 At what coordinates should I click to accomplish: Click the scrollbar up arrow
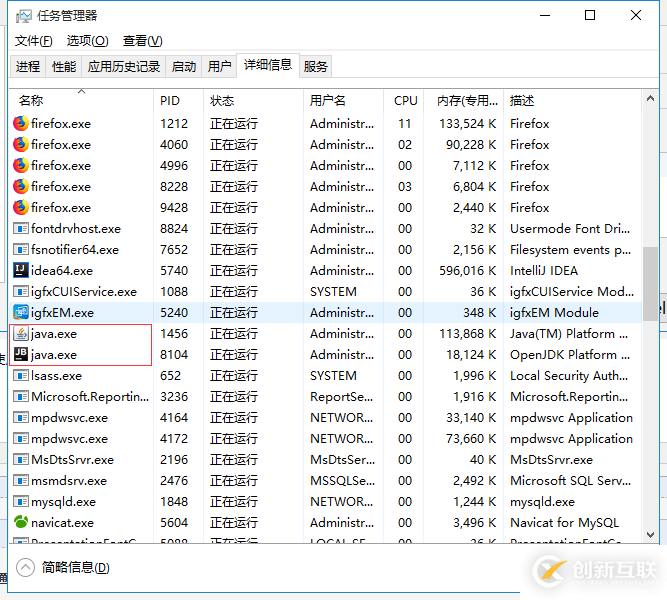pyautogui.click(x=650, y=99)
